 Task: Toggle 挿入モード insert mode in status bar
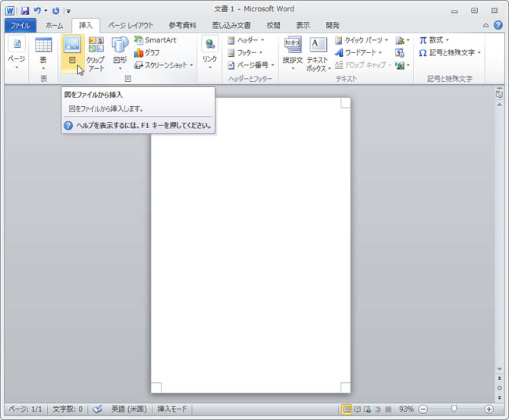[172, 409]
